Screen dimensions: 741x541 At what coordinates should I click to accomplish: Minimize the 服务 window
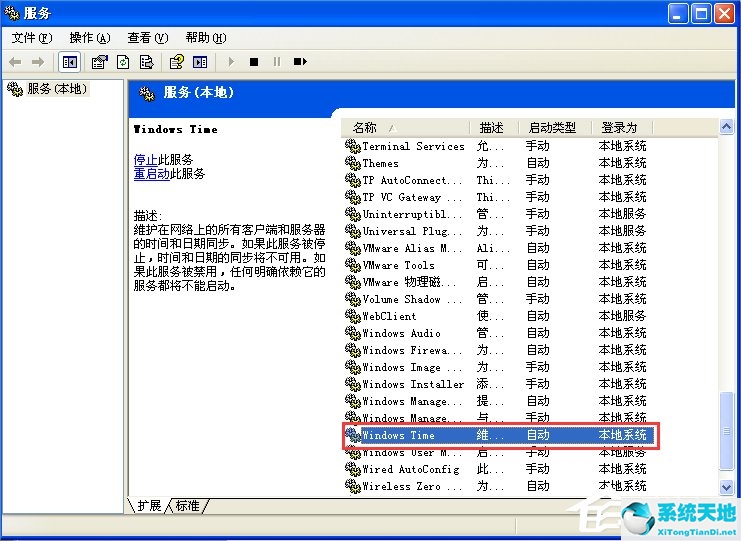tap(677, 13)
